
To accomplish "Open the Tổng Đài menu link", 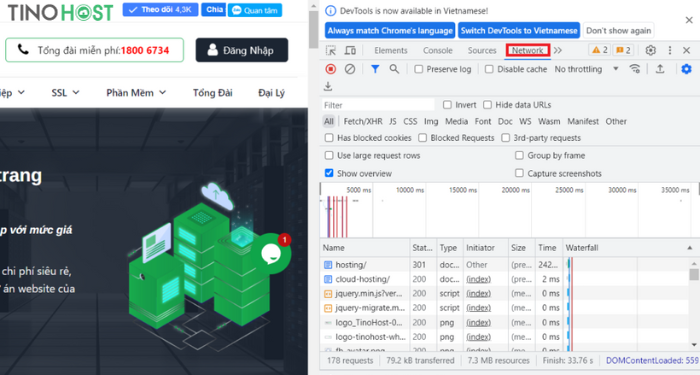I will [x=212, y=93].
